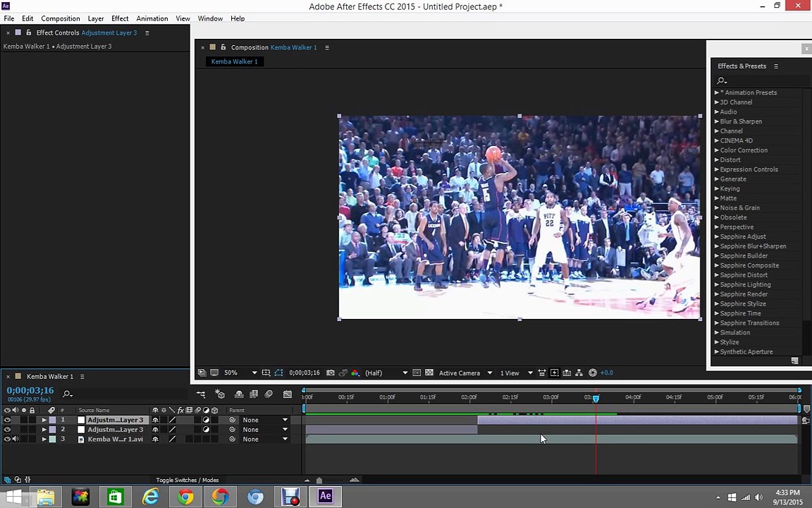Open the 50% magnification dropdown
This screenshot has width=812, height=508.
pyautogui.click(x=240, y=373)
